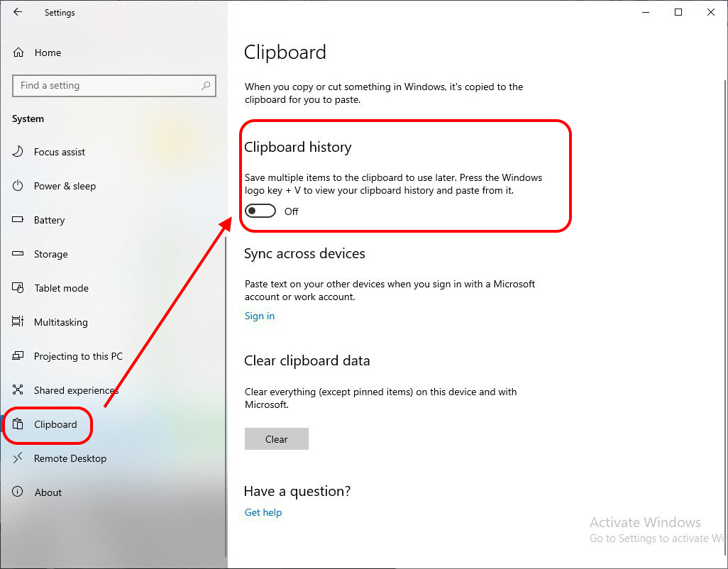Open Focus assist settings
Screen dimensions: 728x569
point(57,152)
